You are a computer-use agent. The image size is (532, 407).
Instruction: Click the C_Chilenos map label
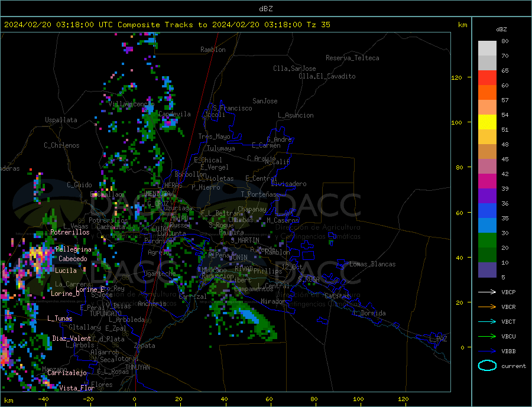(61, 145)
